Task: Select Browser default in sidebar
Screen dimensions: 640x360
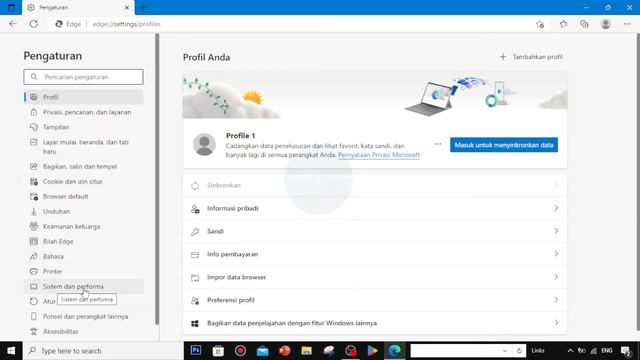Action: pos(84,196)
